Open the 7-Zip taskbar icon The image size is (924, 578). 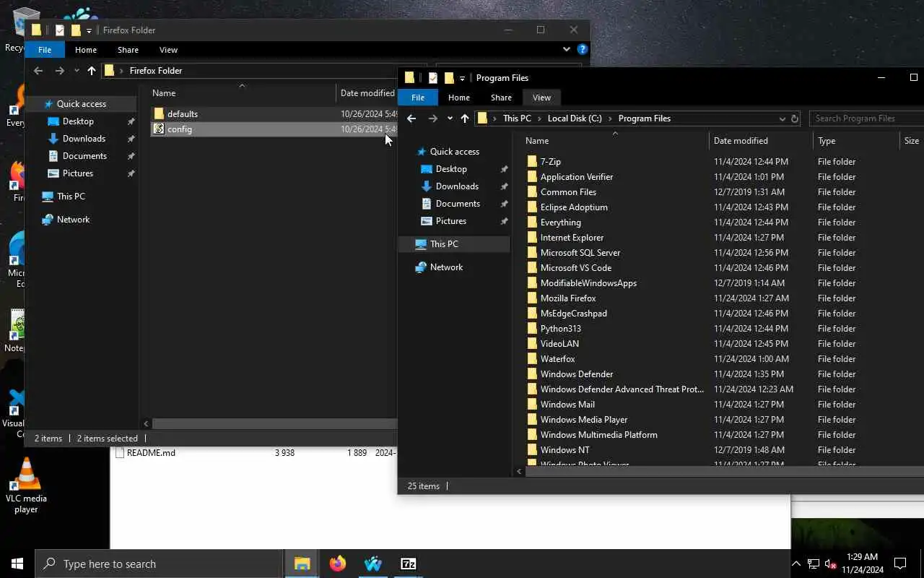click(408, 564)
